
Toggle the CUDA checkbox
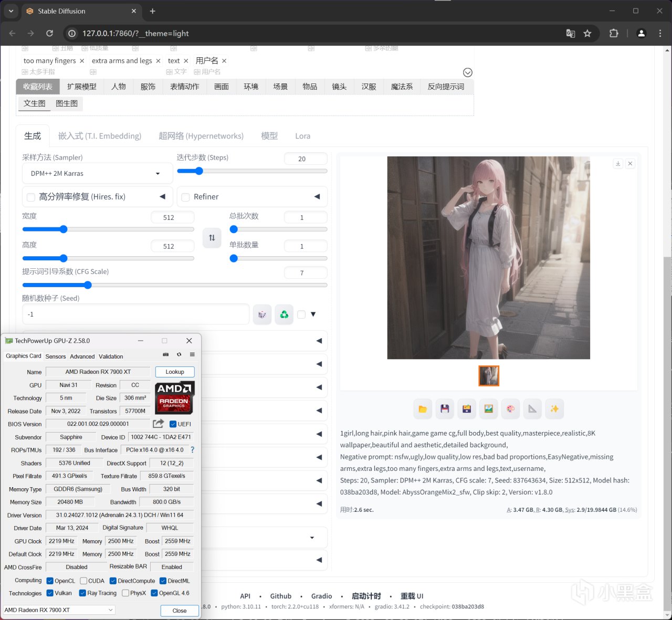tap(83, 581)
